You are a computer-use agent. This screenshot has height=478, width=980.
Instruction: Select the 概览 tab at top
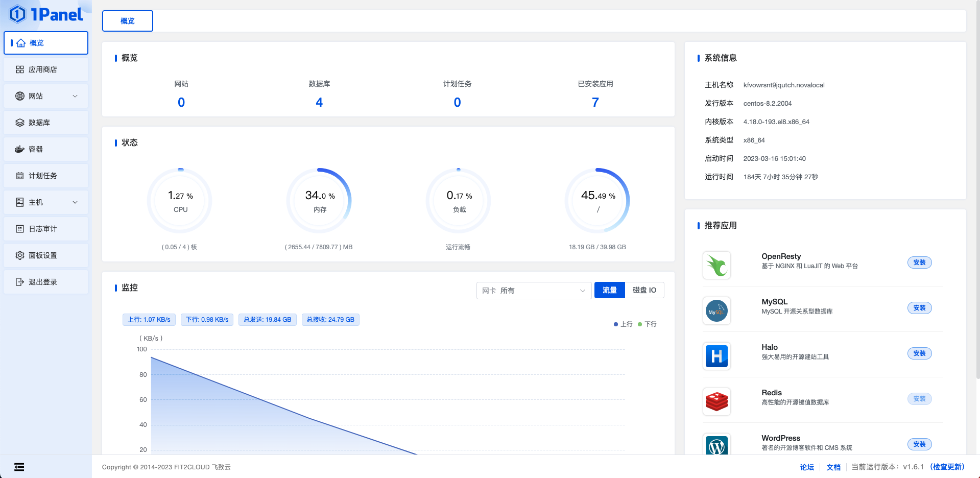[128, 21]
